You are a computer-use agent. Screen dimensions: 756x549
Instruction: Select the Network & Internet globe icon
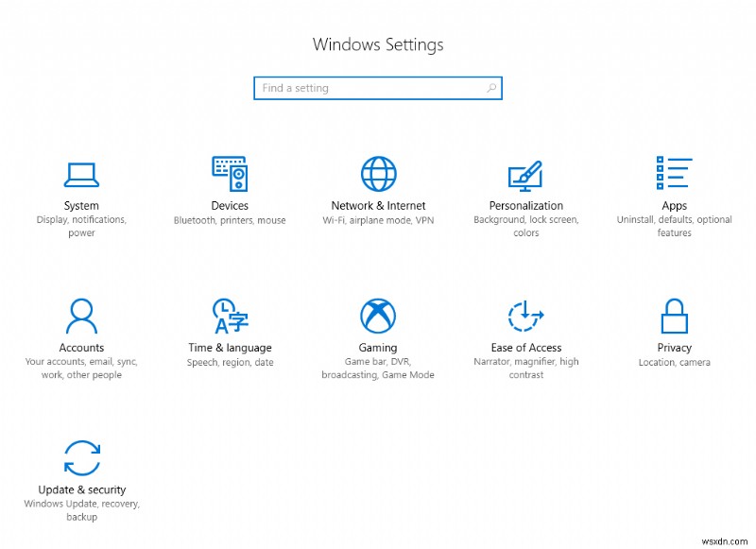[x=378, y=173]
